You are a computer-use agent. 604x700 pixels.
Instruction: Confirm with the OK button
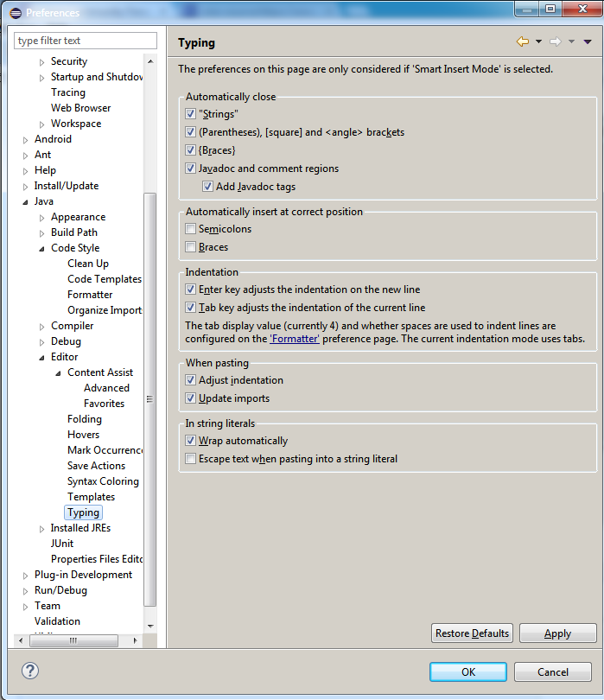point(467,671)
